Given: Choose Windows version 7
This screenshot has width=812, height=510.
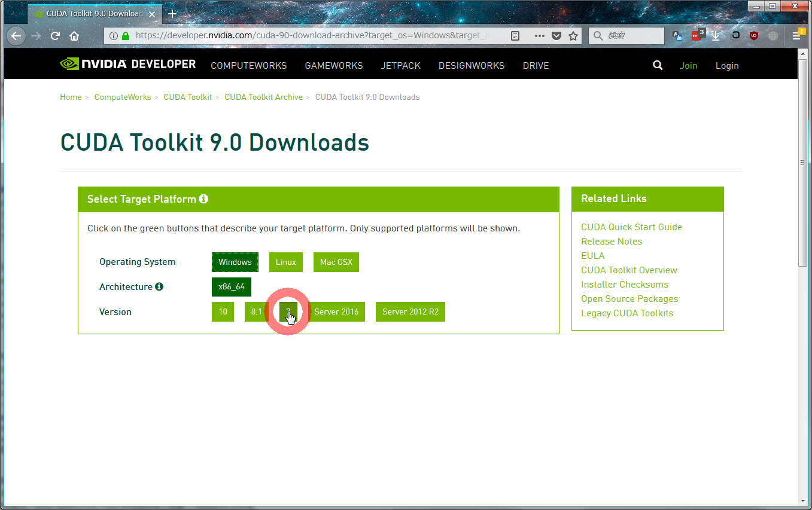Looking at the screenshot, I should 288,312.
